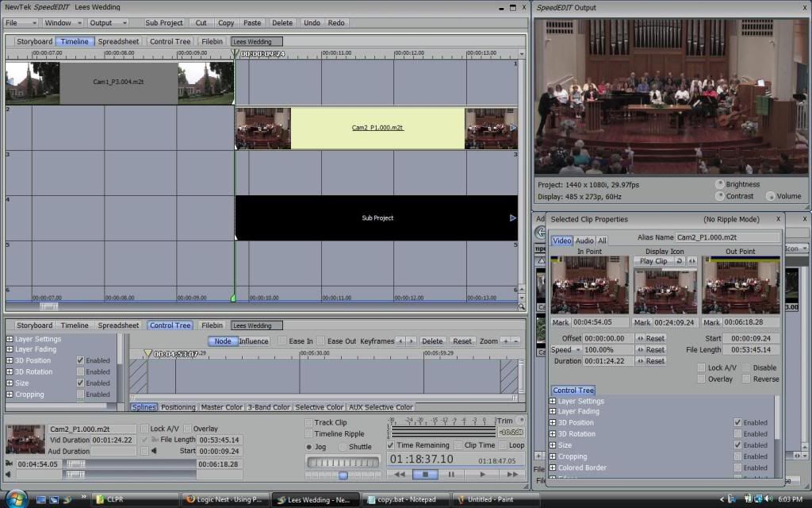Fast forward using the double-arrow button
This screenshot has height=508, width=812.
pyautogui.click(x=512, y=475)
